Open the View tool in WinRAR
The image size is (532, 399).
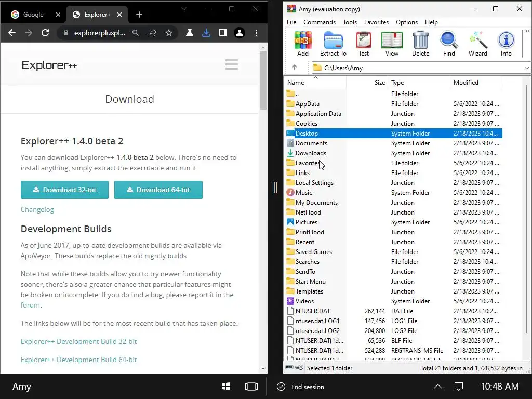(392, 44)
